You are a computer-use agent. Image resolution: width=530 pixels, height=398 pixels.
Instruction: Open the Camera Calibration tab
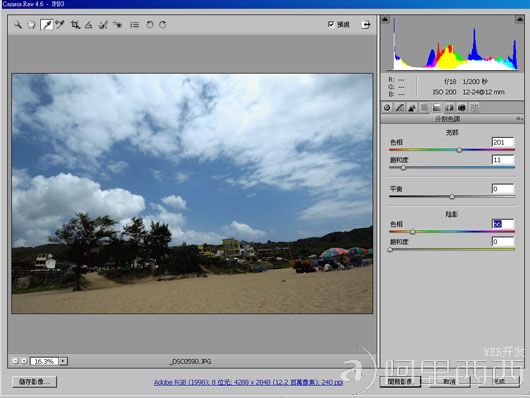click(x=462, y=108)
